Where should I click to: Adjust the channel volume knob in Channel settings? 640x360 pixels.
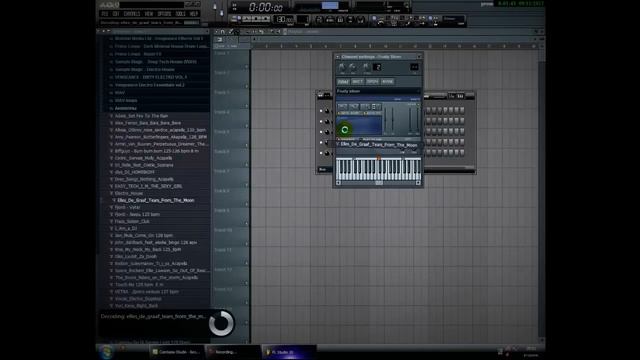[x=352, y=67]
